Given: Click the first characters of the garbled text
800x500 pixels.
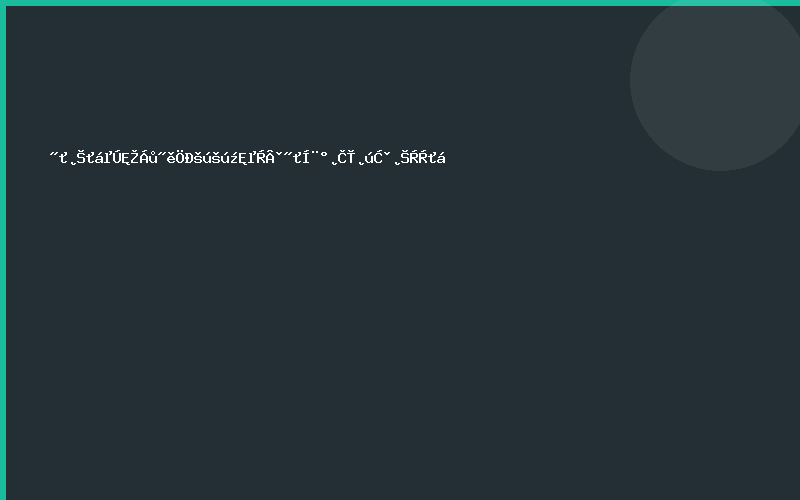Looking at the screenshot, I should coord(58,157).
